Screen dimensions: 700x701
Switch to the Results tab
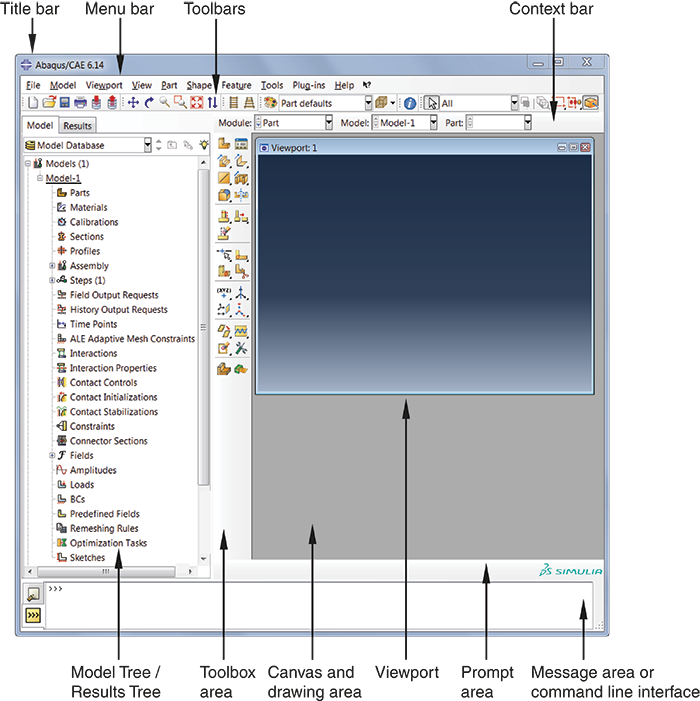pos(77,126)
